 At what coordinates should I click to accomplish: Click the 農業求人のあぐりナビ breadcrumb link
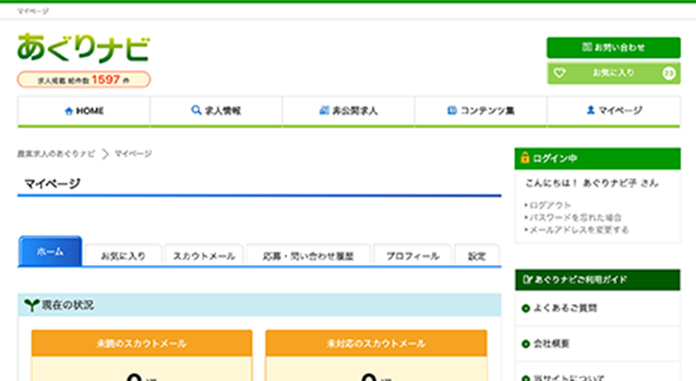pyautogui.click(x=56, y=154)
